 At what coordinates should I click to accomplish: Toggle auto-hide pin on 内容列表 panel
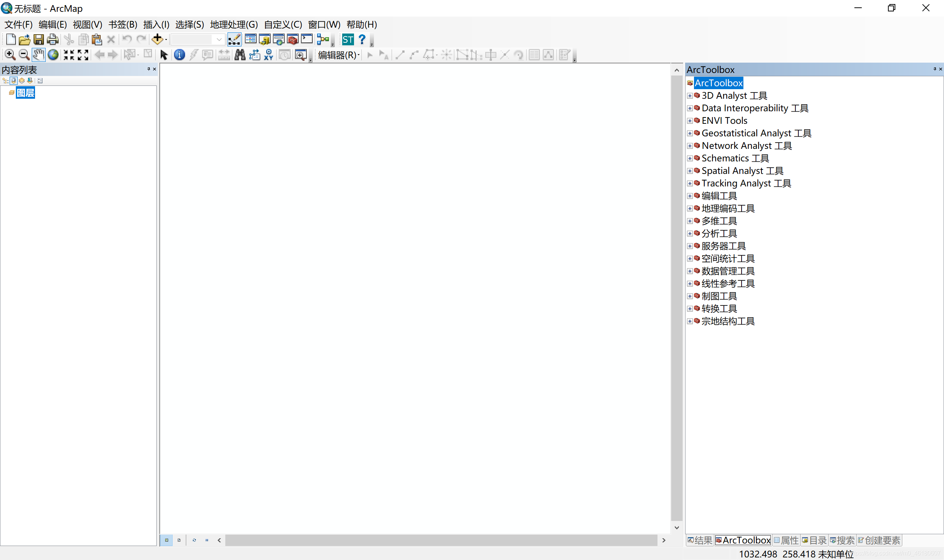[149, 69]
